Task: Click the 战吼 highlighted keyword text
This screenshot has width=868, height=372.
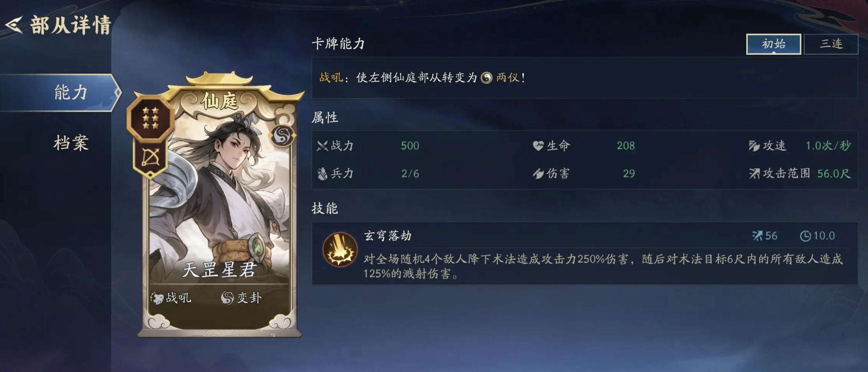Action: (x=331, y=78)
